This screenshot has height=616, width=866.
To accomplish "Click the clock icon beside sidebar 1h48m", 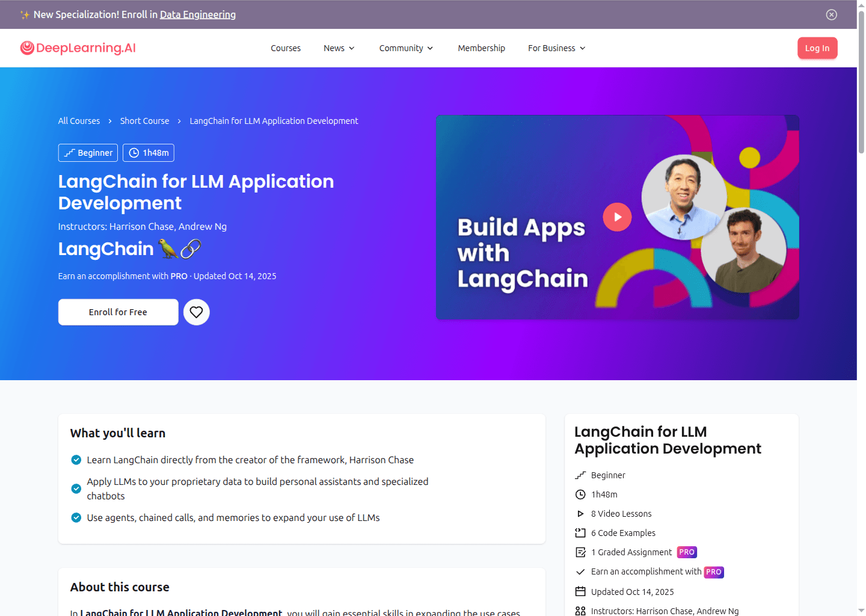I will (580, 494).
